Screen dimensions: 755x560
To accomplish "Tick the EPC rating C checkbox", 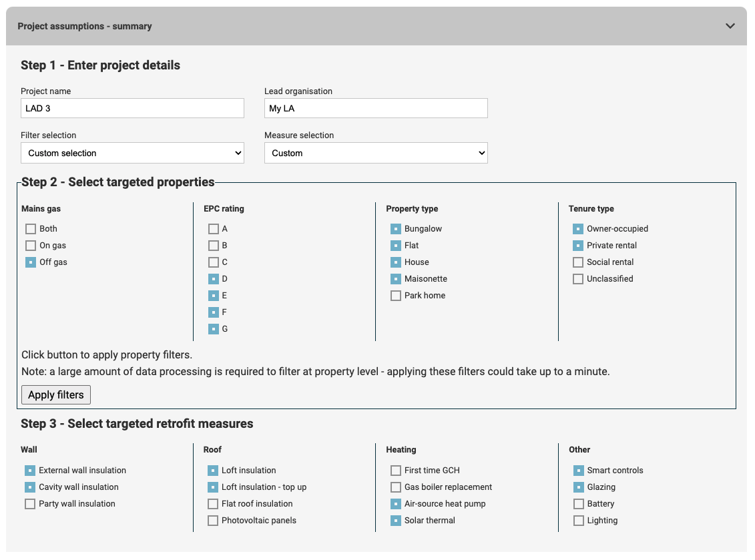I will [x=214, y=262].
